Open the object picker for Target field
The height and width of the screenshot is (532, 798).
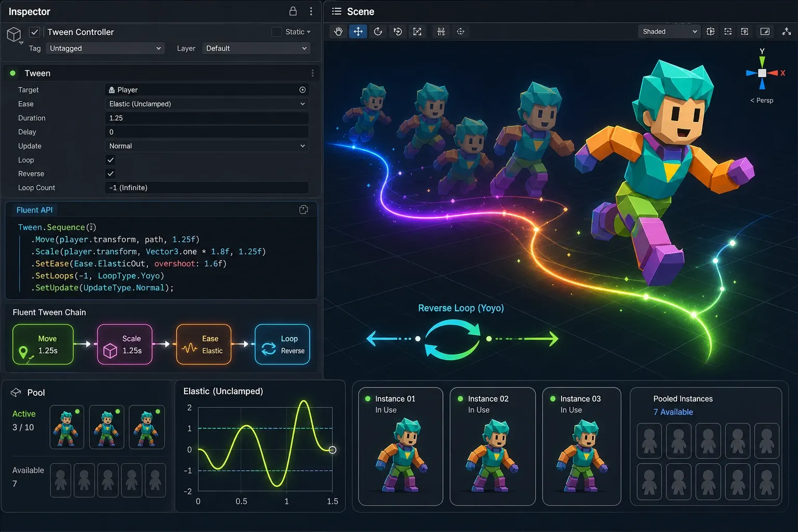302,90
